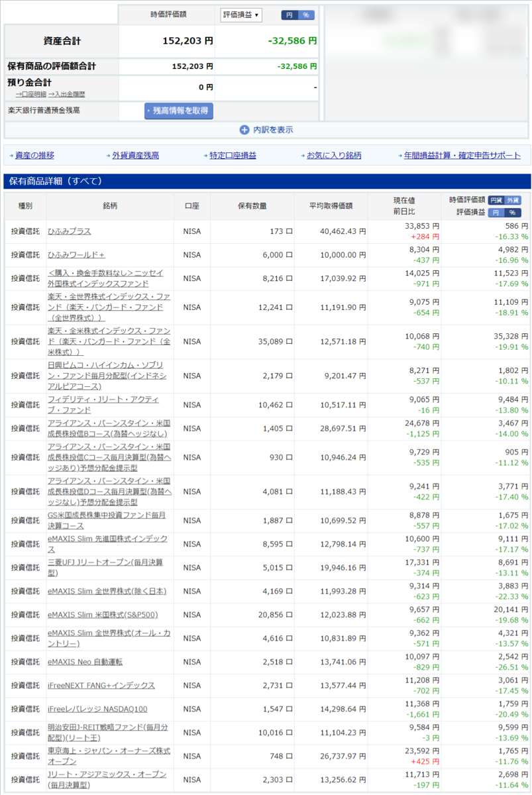
Task: Switch 評価損益 column display to 円
Action: coord(496,211)
